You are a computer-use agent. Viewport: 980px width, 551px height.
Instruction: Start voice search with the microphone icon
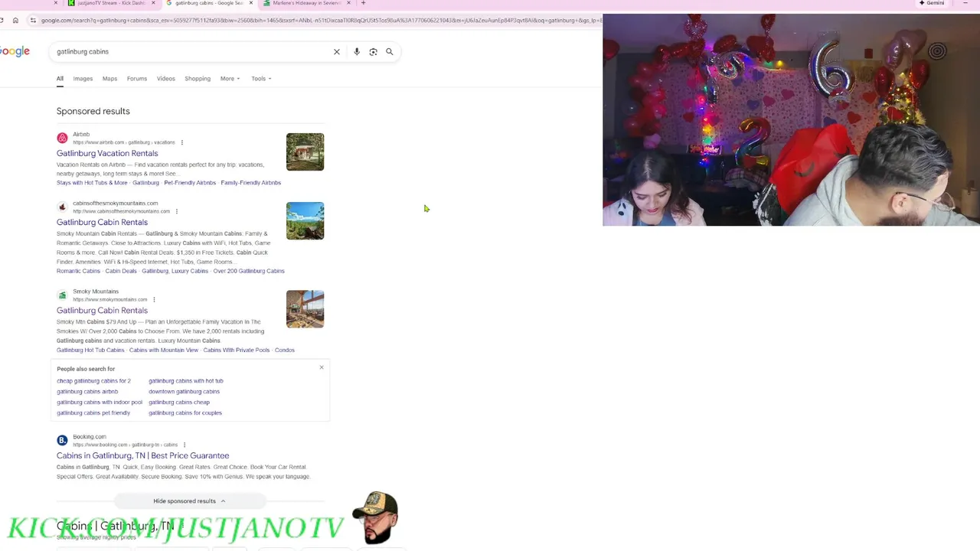pyautogui.click(x=357, y=52)
